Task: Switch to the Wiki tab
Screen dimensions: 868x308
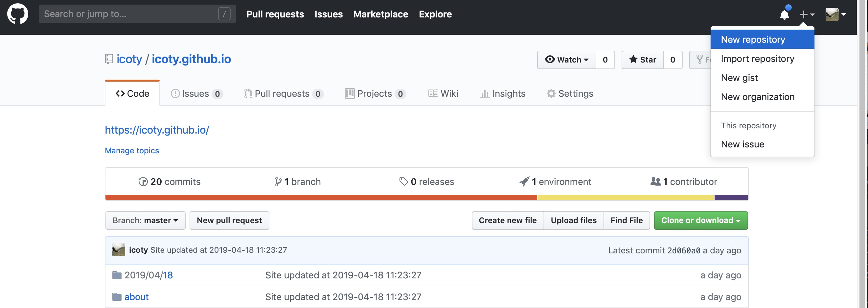Action: coord(443,93)
